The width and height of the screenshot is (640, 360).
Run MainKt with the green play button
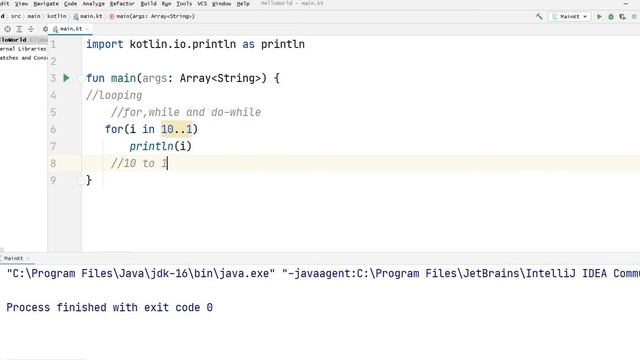coord(599,17)
